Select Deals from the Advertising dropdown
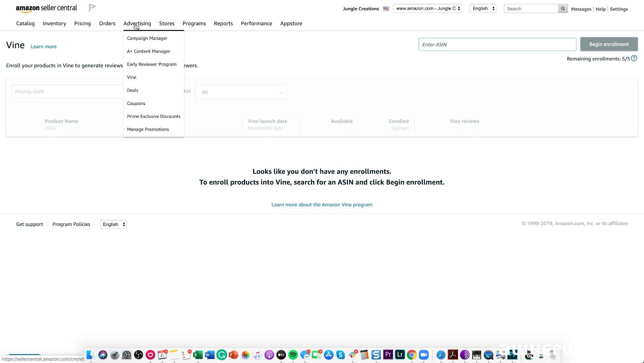Viewport: 644px width, 363px height. click(x=132, y=90)
